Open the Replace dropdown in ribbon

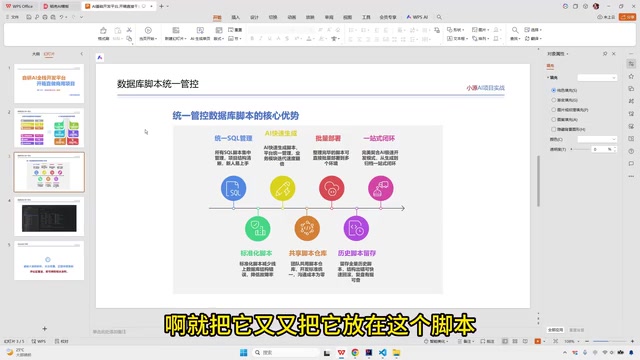[533, 38]
